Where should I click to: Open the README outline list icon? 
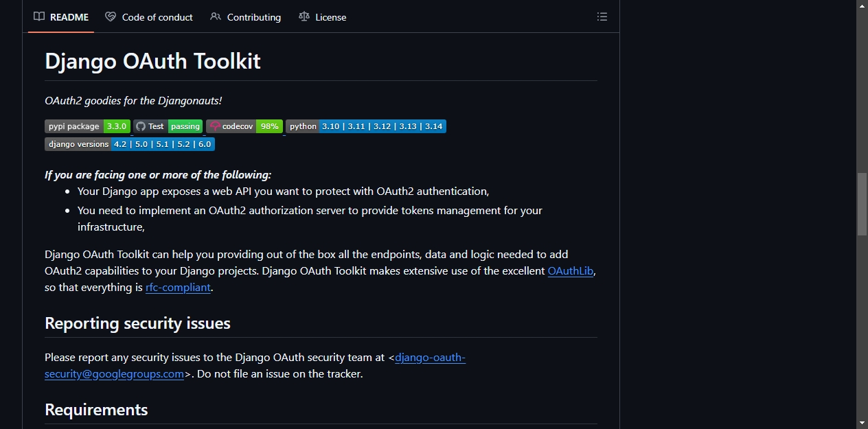coord(602,16)
